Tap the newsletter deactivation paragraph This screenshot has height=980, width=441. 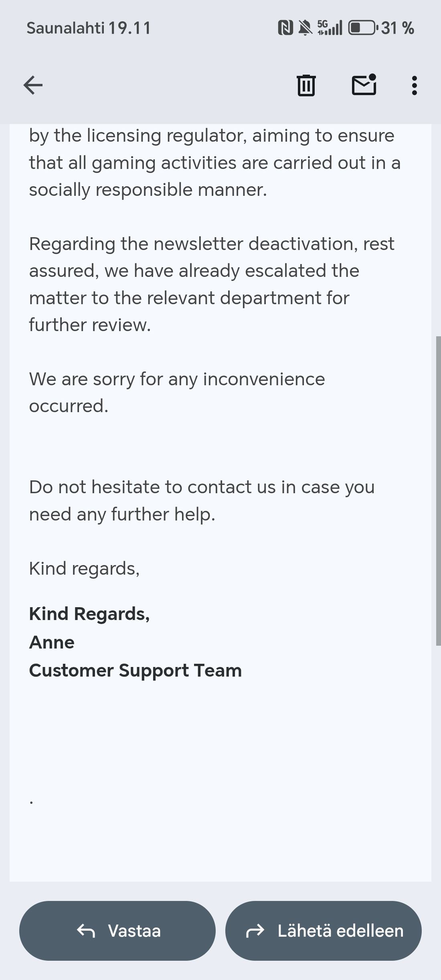(x=212, y=284)
